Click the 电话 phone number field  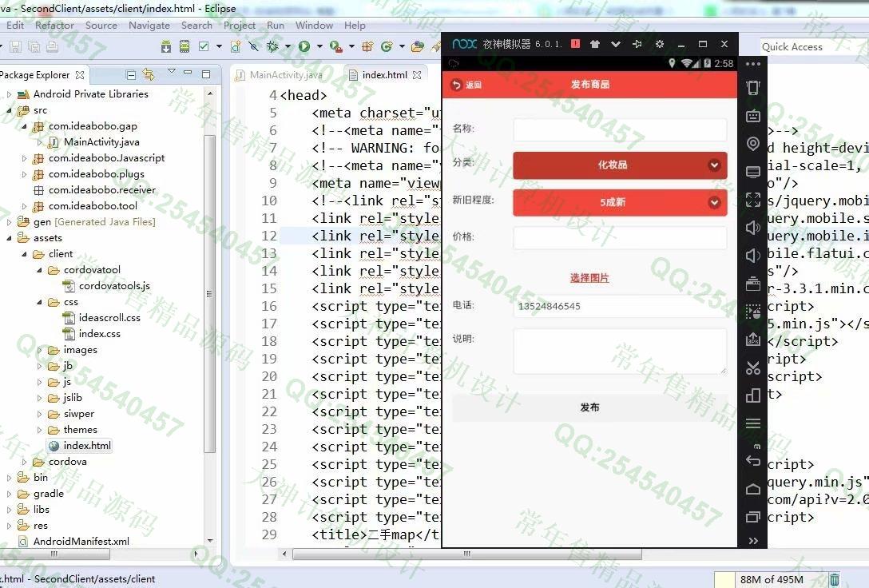click(x=620, y=306)
